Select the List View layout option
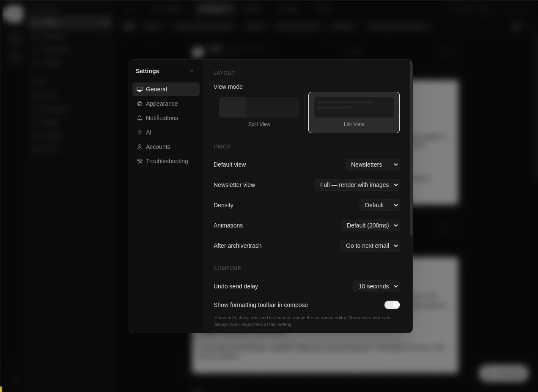 click(354, 112)
